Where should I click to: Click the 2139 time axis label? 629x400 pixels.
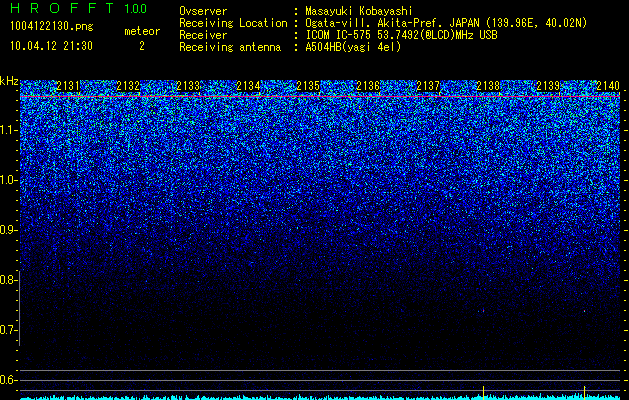coord(548,86)
